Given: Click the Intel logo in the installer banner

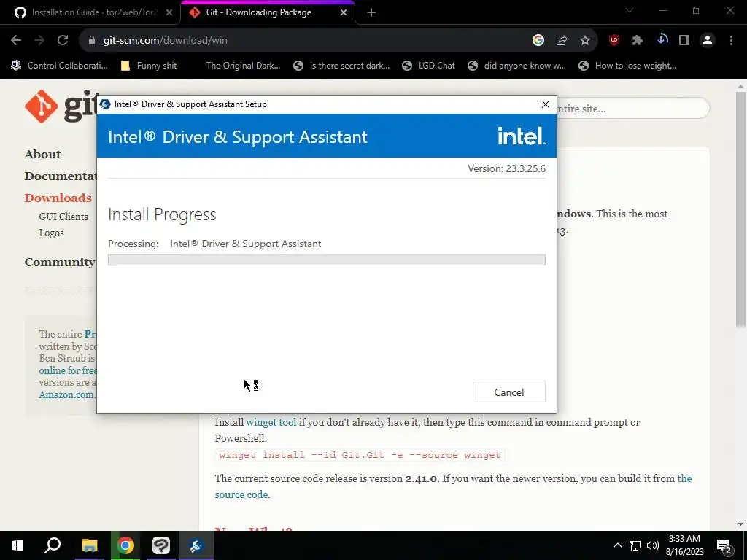Looking at the screenshot, I should (521, 136).
